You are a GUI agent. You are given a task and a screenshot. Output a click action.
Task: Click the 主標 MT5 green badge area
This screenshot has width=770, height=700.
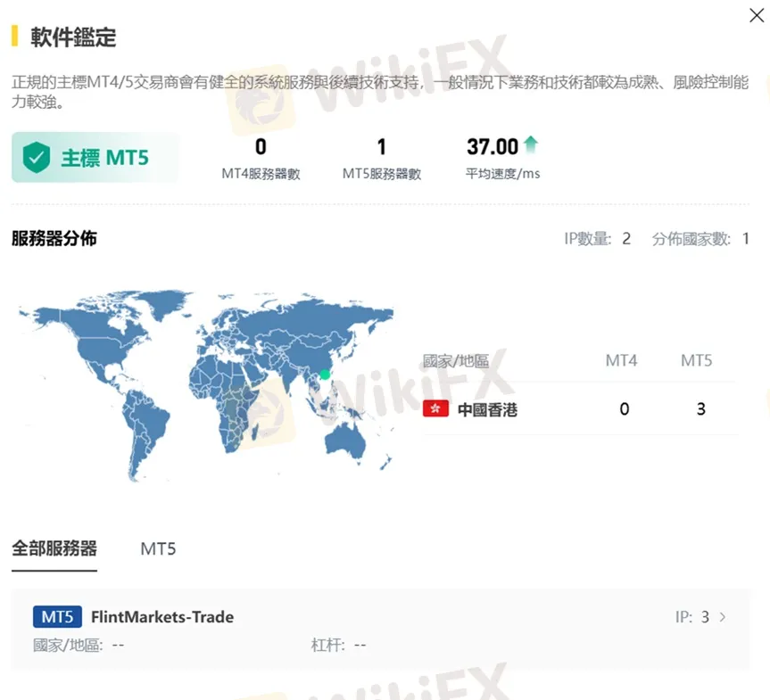[95, 155]
